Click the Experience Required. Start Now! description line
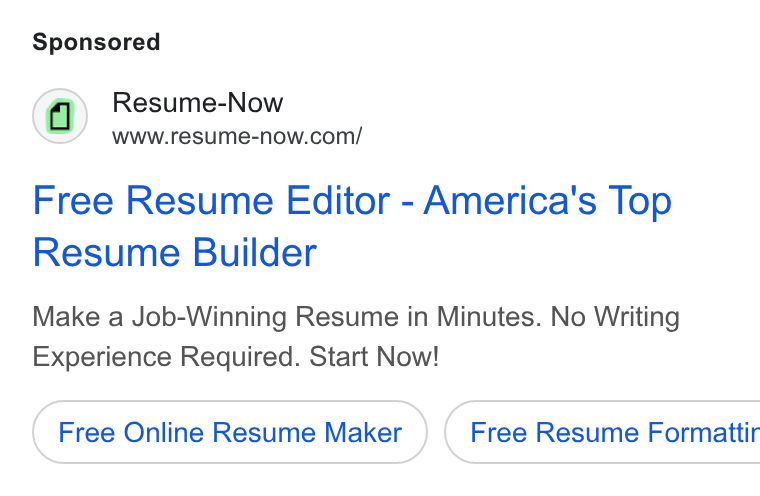 (236, 356)
